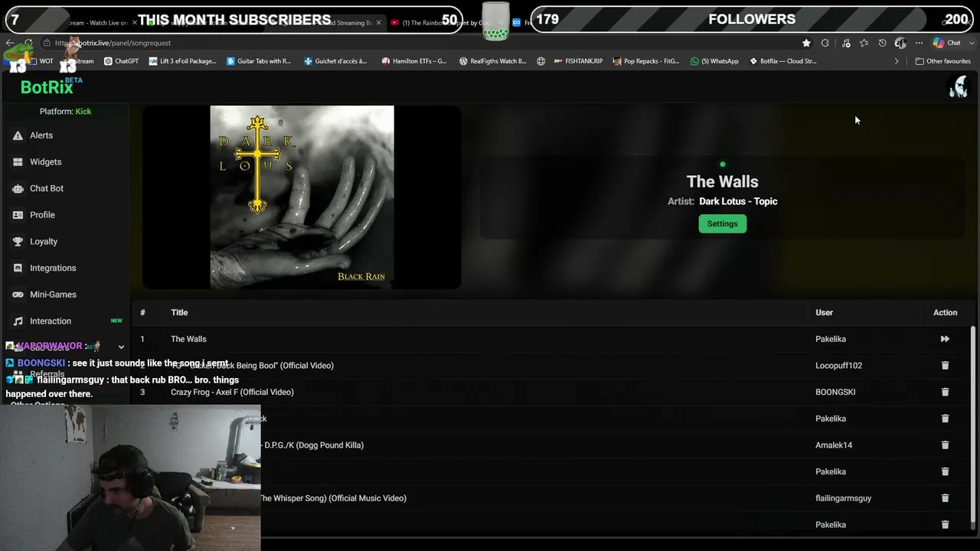Open the Other favourites folder
This screenshot has height=551, width=980.
point(943,61)
